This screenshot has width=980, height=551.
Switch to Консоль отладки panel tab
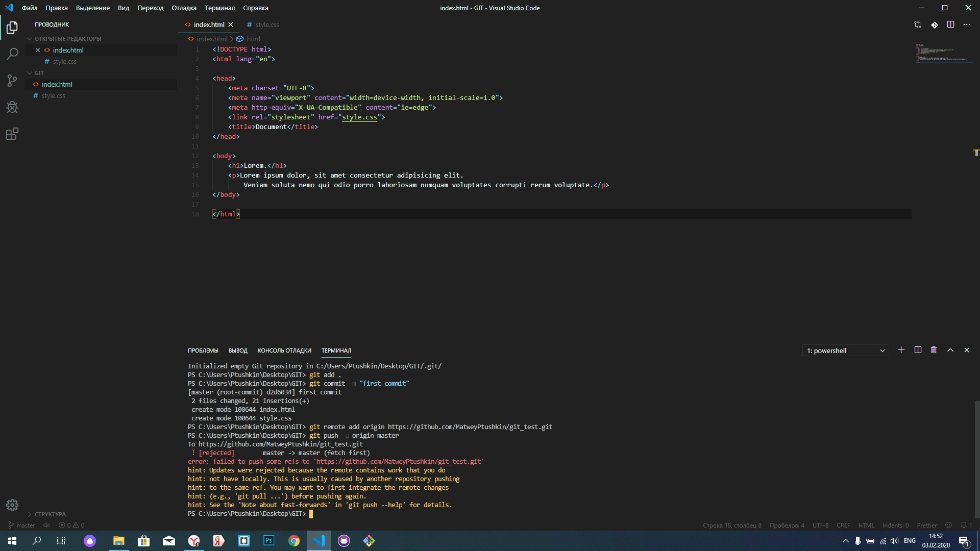click(284, 350)
